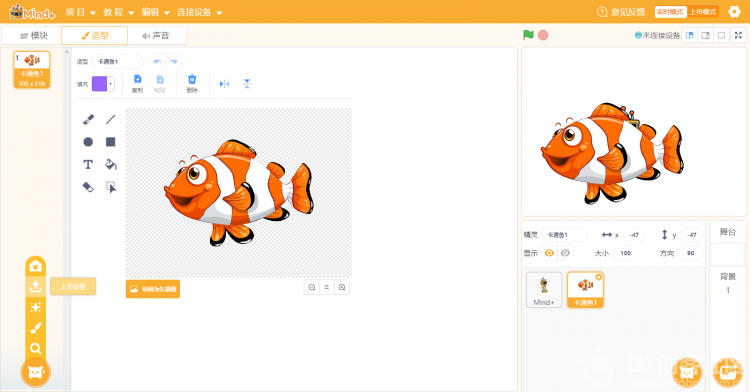Viewport: 750px width, 392px height.
Task: Add sprite with bottom sprite-library button
Action: 687,372
